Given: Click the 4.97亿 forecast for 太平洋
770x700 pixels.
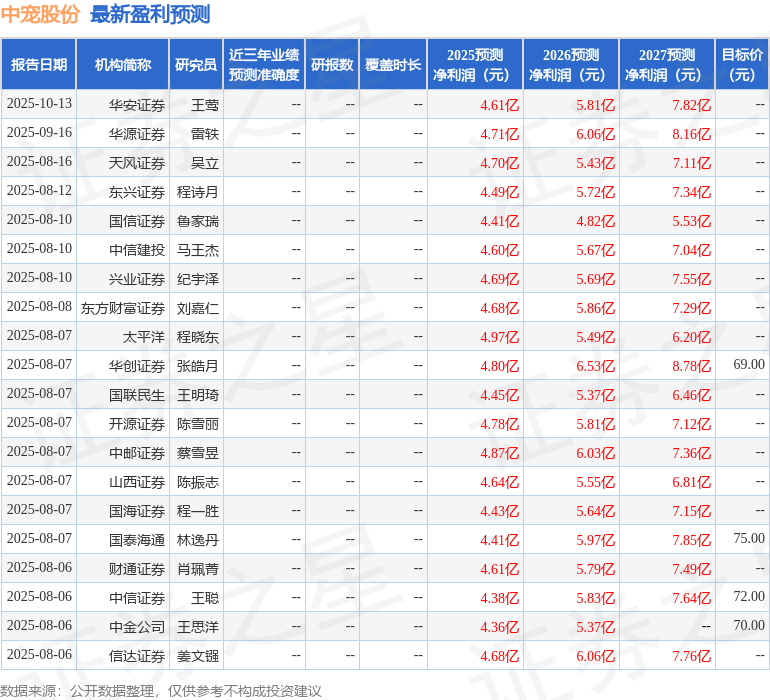Looking at the screenshot, I should click(x=499, y=337).
